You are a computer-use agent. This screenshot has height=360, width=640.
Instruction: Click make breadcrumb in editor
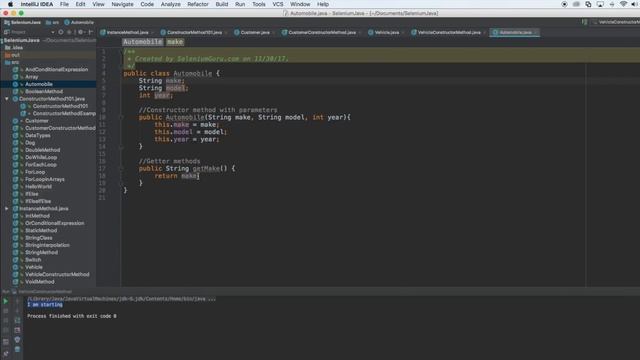click(175, 42)
